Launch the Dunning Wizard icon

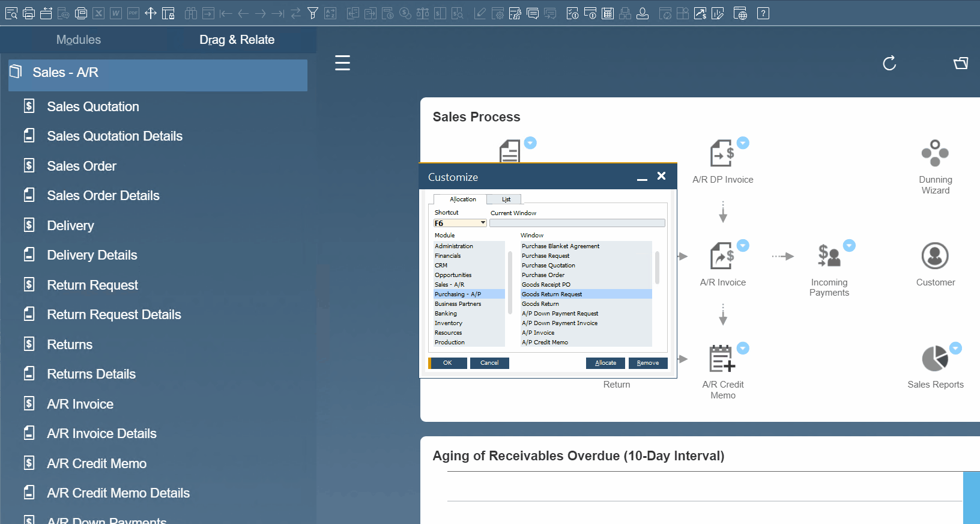point(935,154)
